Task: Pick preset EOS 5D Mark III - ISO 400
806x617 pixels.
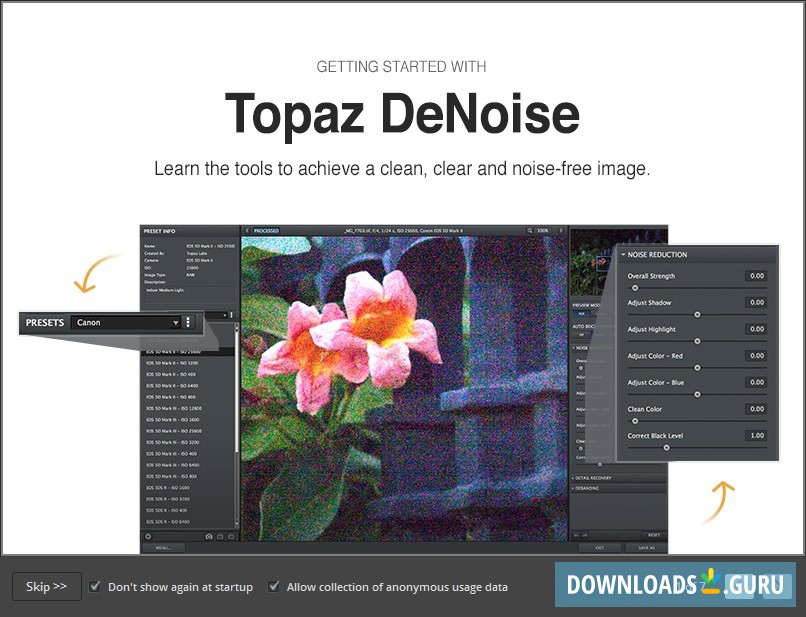Action: click(172, 453)
